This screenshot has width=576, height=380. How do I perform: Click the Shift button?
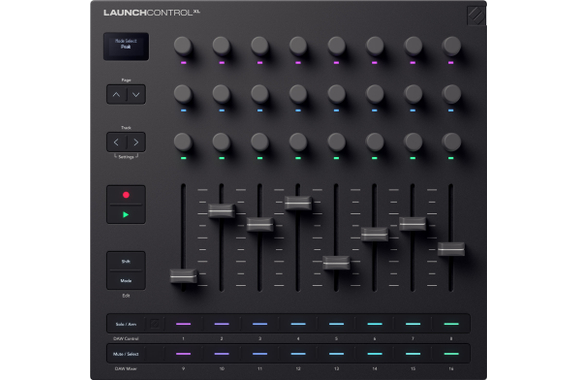point(126,261)
